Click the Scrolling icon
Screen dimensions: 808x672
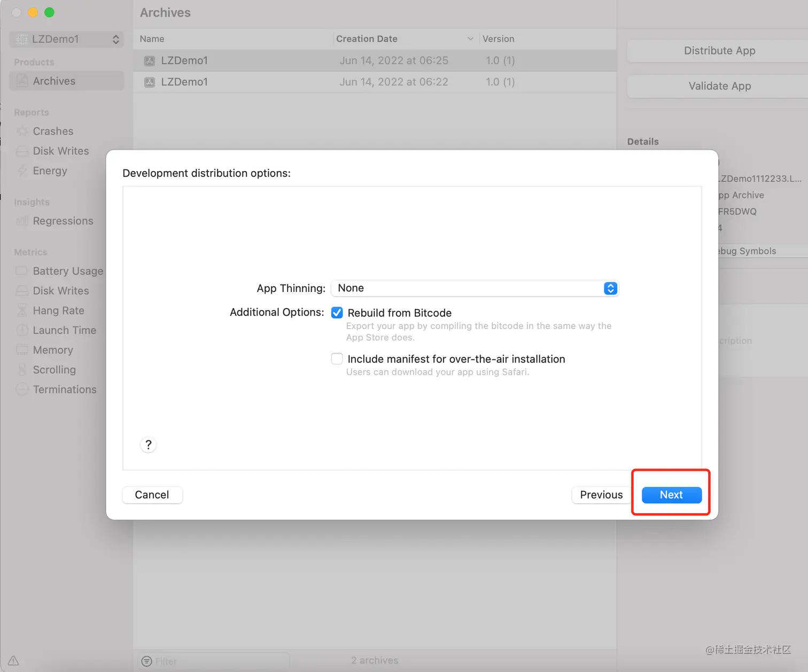(22, 370)
